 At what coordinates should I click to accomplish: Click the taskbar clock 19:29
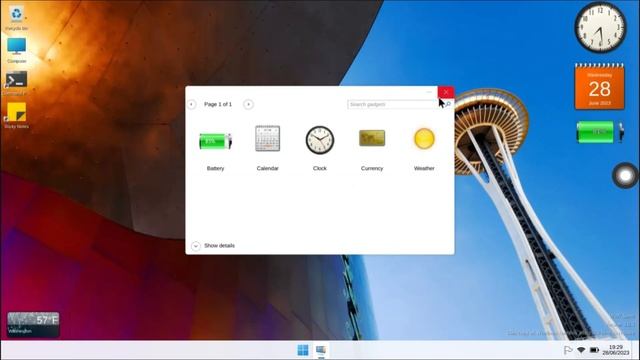tap(616, 350)
